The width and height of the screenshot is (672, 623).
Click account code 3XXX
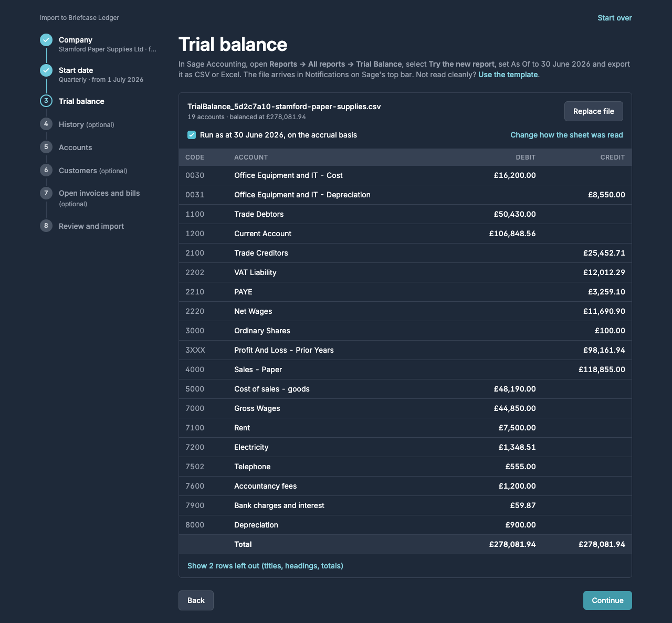point(195,350)
